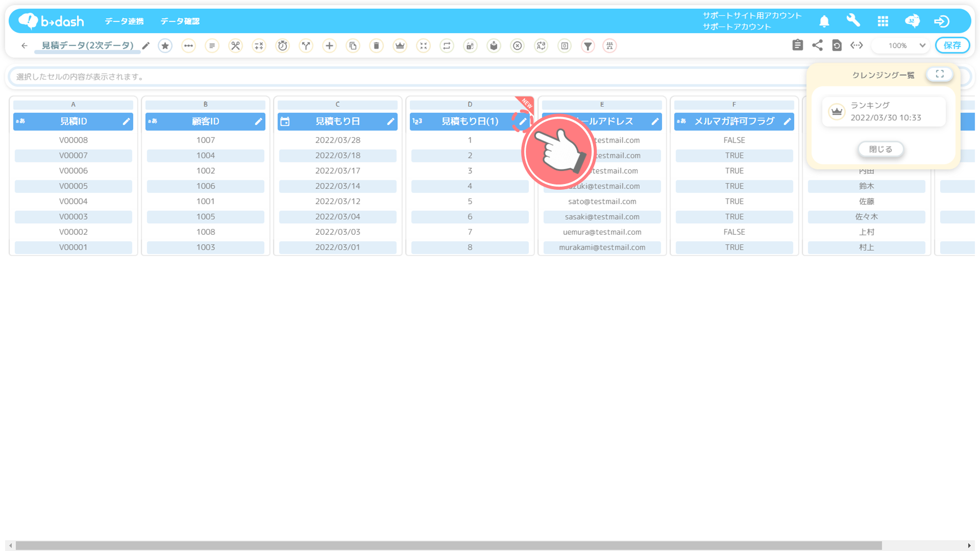Expand the cleansing list panel fullscreen
Screen dimensions: 980x551
[940, 74]
